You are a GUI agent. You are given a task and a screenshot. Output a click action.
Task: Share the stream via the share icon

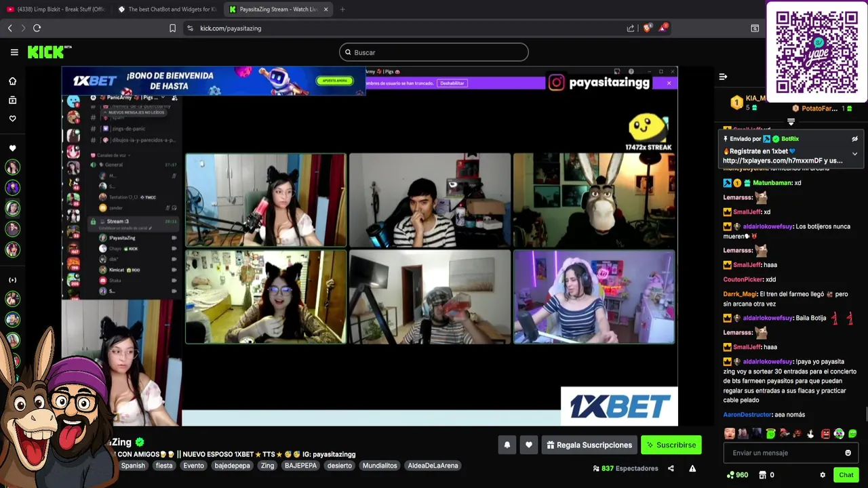pos(671,468)
